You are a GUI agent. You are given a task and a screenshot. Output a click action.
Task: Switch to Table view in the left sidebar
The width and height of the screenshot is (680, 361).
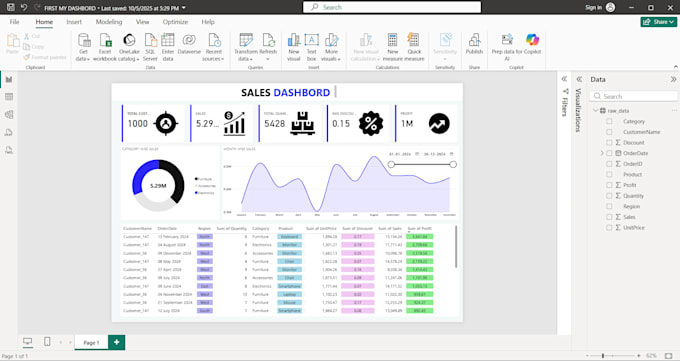tap(9, 97)
